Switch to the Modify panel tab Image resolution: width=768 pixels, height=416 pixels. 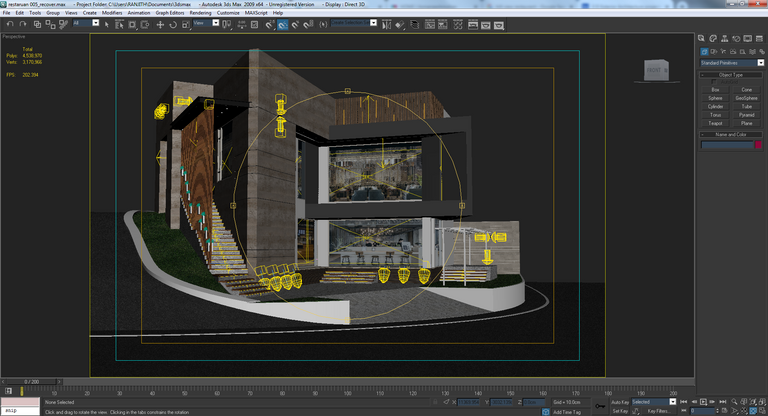(713, 38)
